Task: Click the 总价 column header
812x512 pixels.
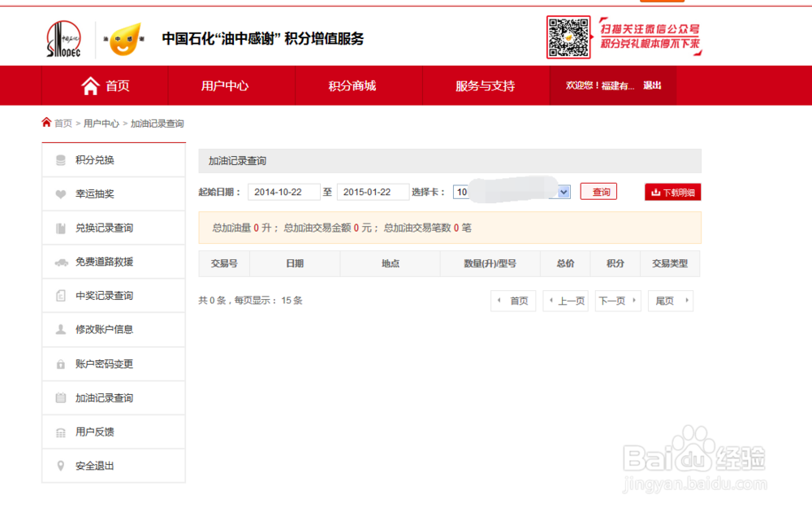Action: click(x=565, y=263)
